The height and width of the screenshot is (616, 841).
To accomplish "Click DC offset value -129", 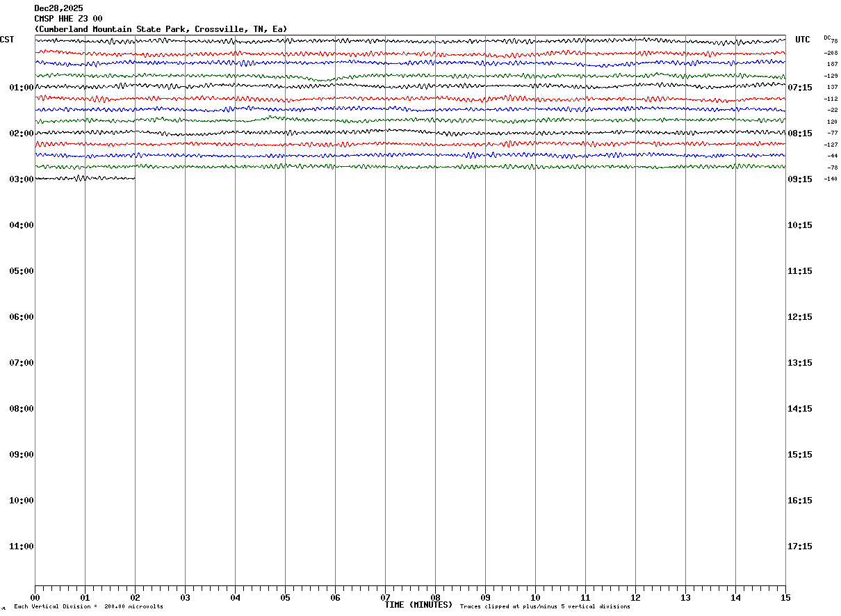I will tap(831, 76).
